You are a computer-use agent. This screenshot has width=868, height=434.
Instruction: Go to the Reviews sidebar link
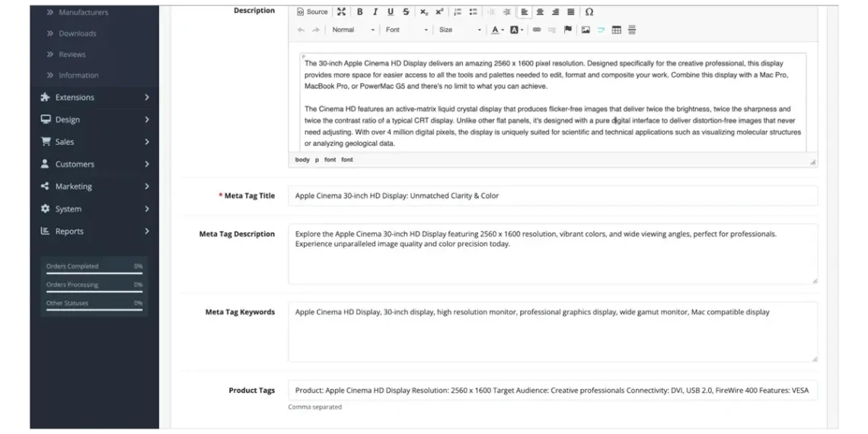pos(72,54)
